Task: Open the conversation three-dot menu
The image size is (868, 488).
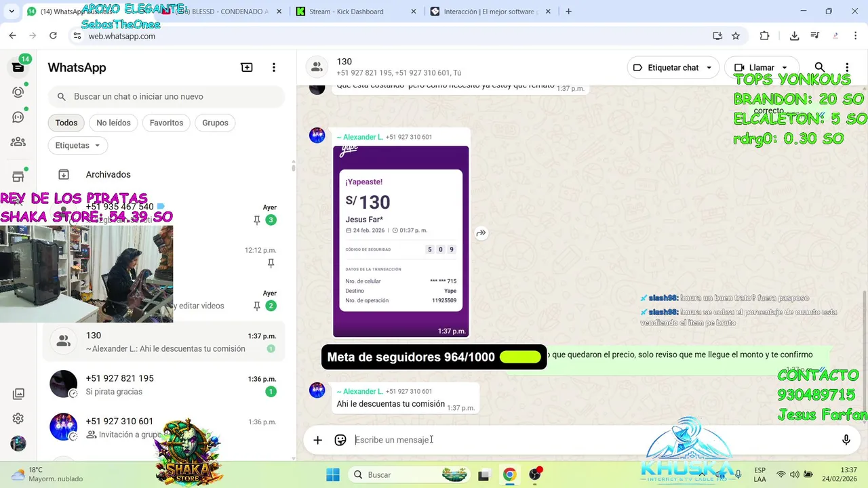Action: [847, 67]
